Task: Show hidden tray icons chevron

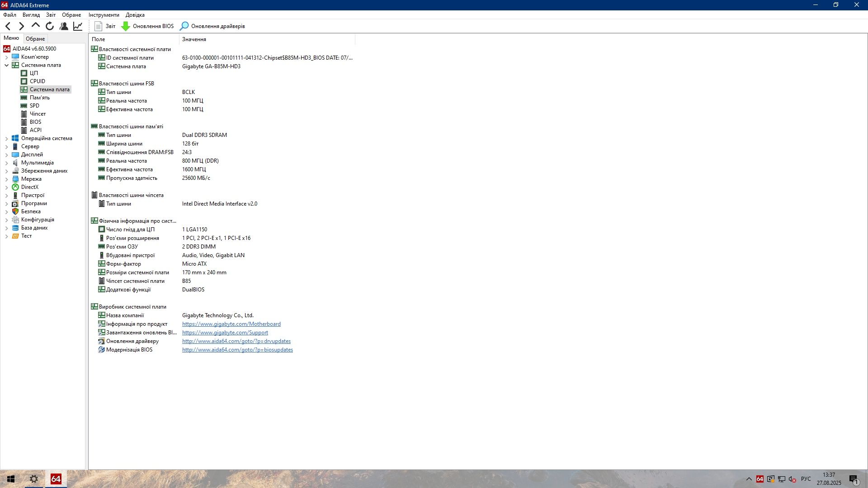Action: (749, 479)
